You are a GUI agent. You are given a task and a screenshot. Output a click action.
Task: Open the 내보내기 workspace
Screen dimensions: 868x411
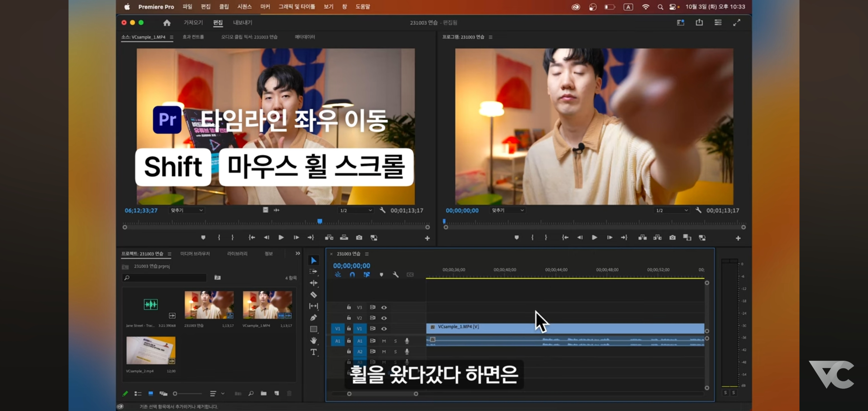click(x=242, y=23)
